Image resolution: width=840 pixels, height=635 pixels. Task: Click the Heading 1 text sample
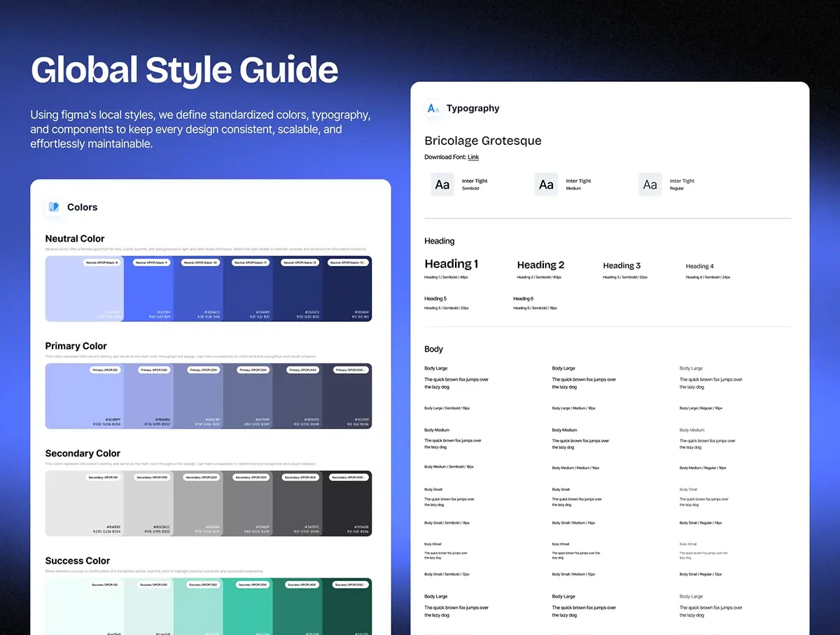coord(451,264)
